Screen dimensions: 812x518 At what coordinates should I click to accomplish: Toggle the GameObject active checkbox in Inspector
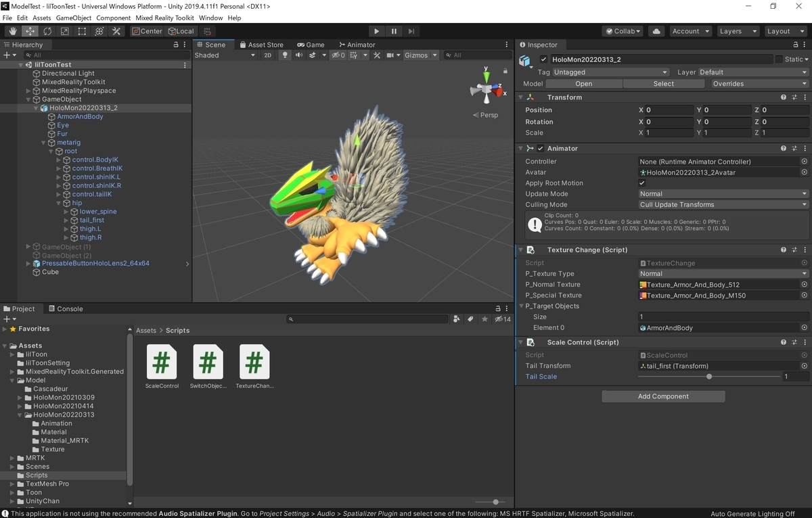pyautogui.click(x=543, y=60)
